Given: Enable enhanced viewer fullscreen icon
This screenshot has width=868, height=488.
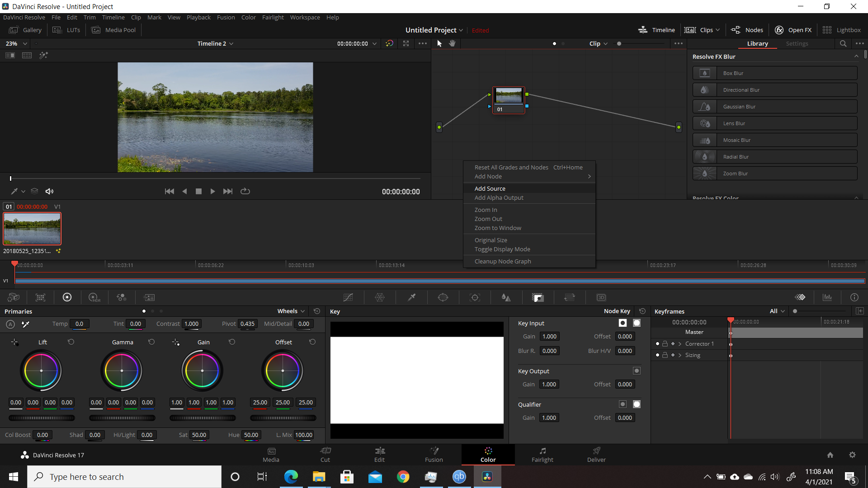Looking at the screenshot, I should [406, 43].
